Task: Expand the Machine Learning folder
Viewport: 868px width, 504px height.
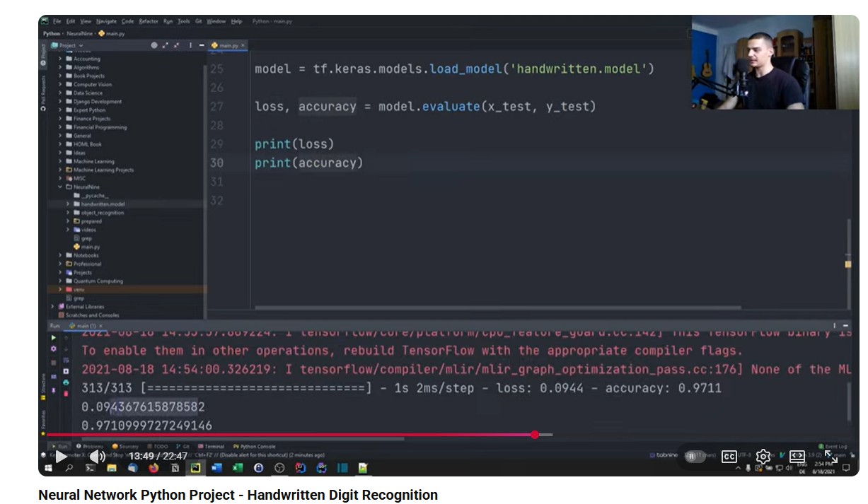Action: coord(60,161)
